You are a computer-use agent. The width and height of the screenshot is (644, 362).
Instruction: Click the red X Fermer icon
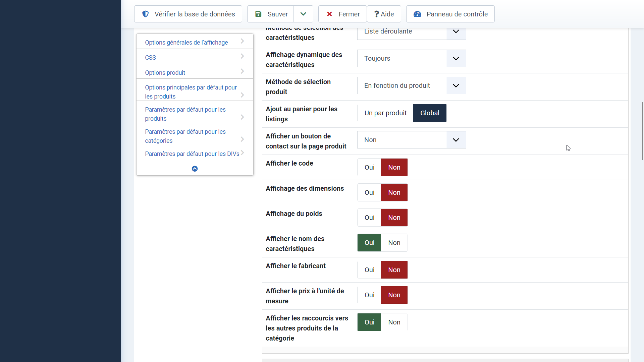point(329,14)
